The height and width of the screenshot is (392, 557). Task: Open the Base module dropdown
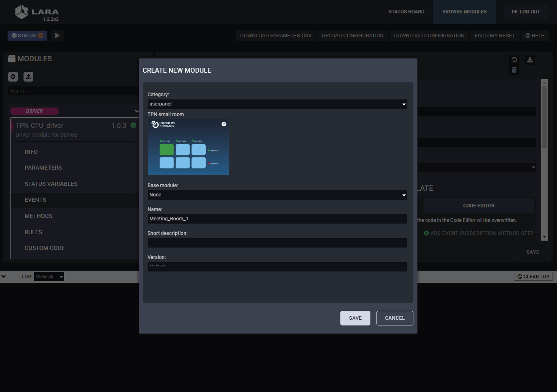277,195
